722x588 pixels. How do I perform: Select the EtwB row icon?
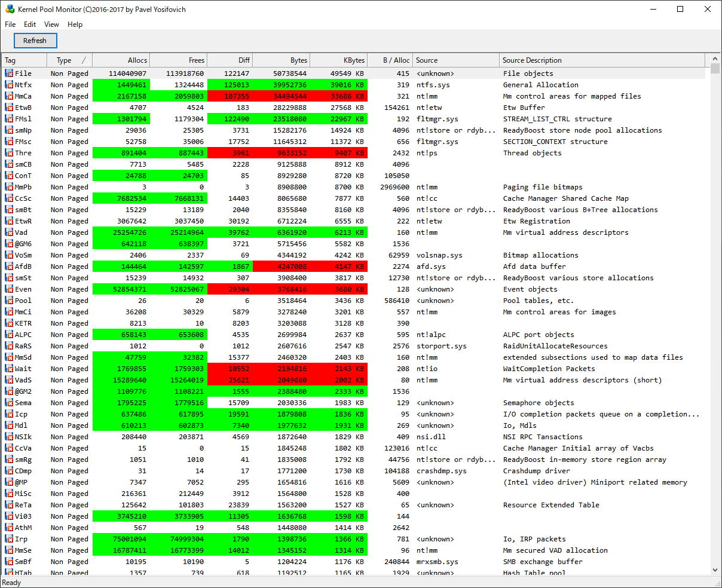(9, 108)
